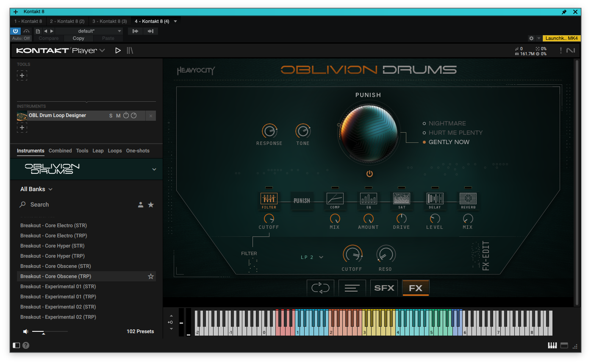
Task: Open the One-shots browser tab
Action: [x=138, y=151]
